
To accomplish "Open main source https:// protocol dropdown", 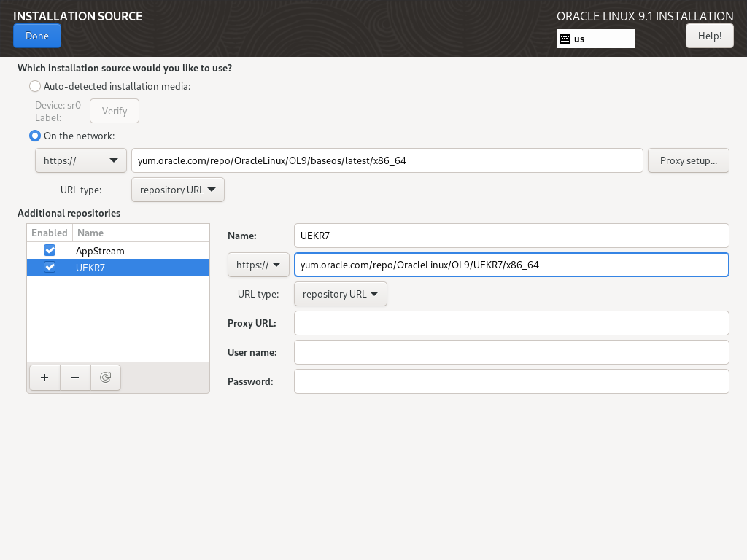I will click(80, 160).
